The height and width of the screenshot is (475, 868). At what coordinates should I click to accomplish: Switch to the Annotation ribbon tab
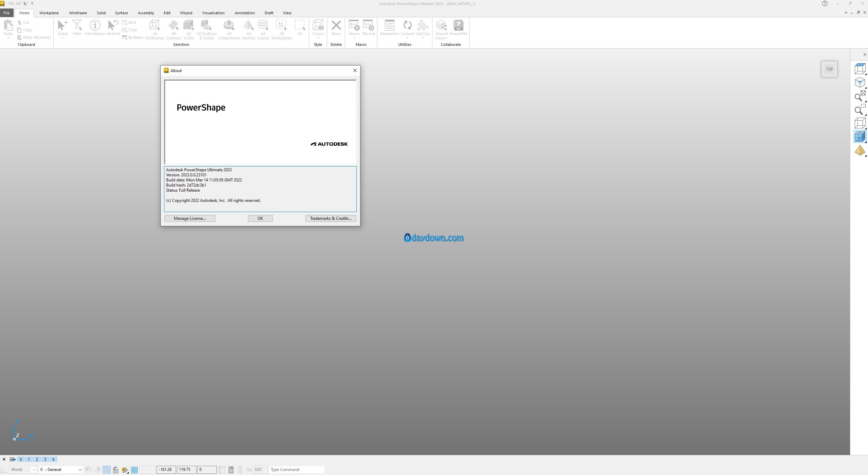(245, 13)
